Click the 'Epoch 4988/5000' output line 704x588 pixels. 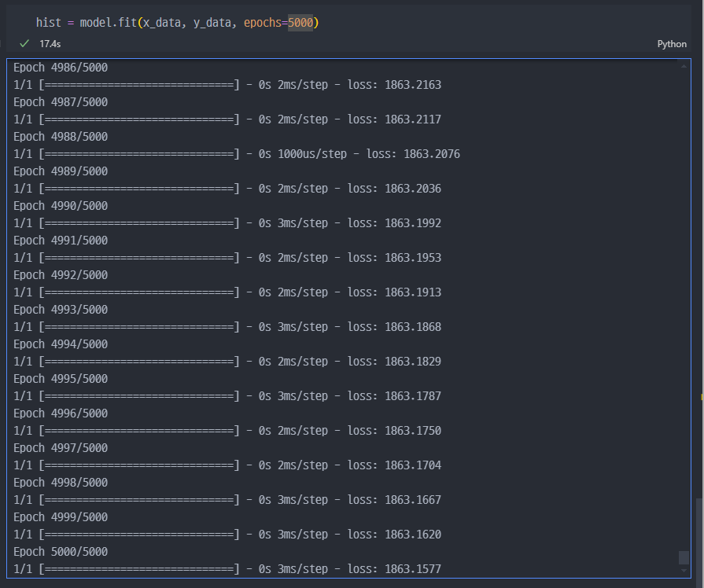(x=61, y=137)
